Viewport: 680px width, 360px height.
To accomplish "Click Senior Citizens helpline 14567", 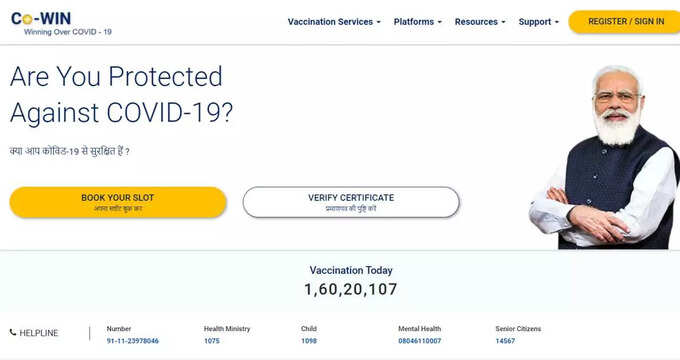I will pos(505,341).
